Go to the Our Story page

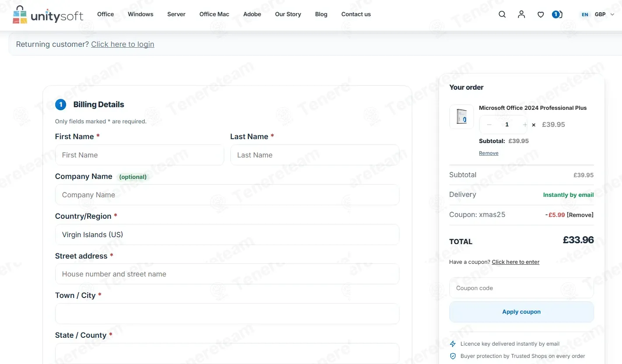tap(288, 14)
